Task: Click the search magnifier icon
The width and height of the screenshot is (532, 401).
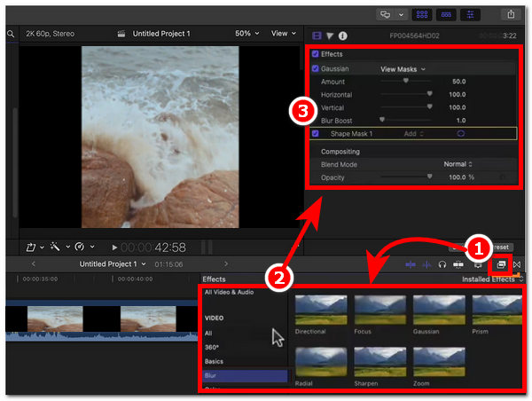Action: tap(11, 34)
